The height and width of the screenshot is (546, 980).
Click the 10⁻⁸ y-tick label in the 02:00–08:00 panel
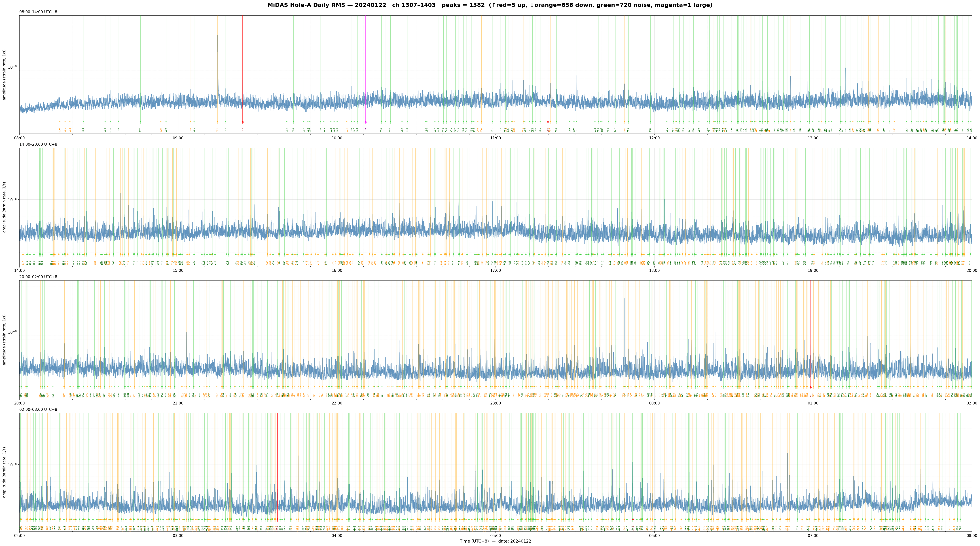coord(12,464)
